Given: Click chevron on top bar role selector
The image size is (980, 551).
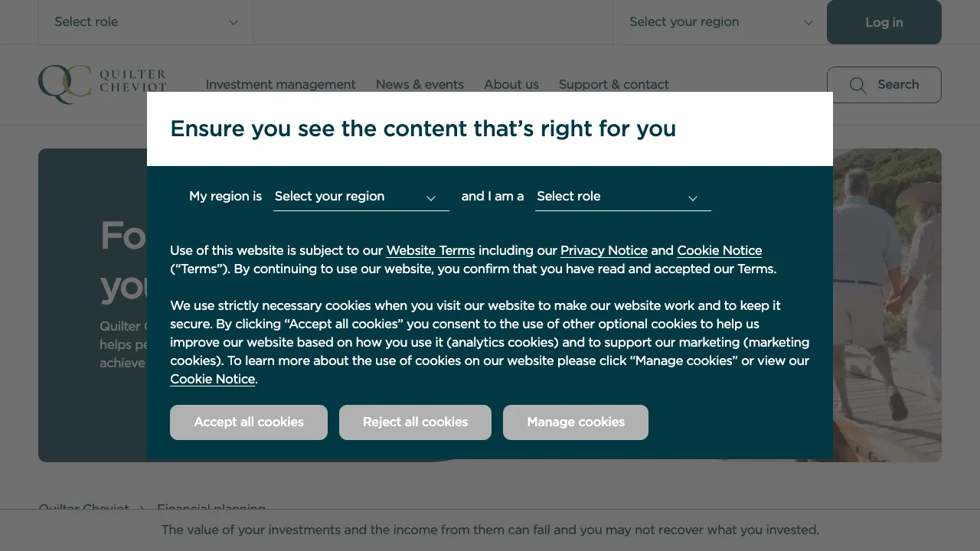Looking at the screenshot, I should (x=234, y=22).
